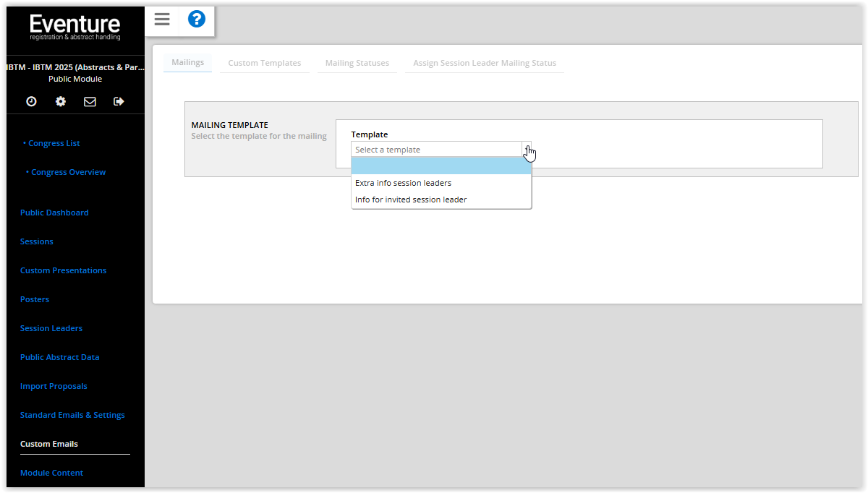868x493 pixels.
Task: Select "Extra info session leaders" option
Action: click(x=403, y=183)
